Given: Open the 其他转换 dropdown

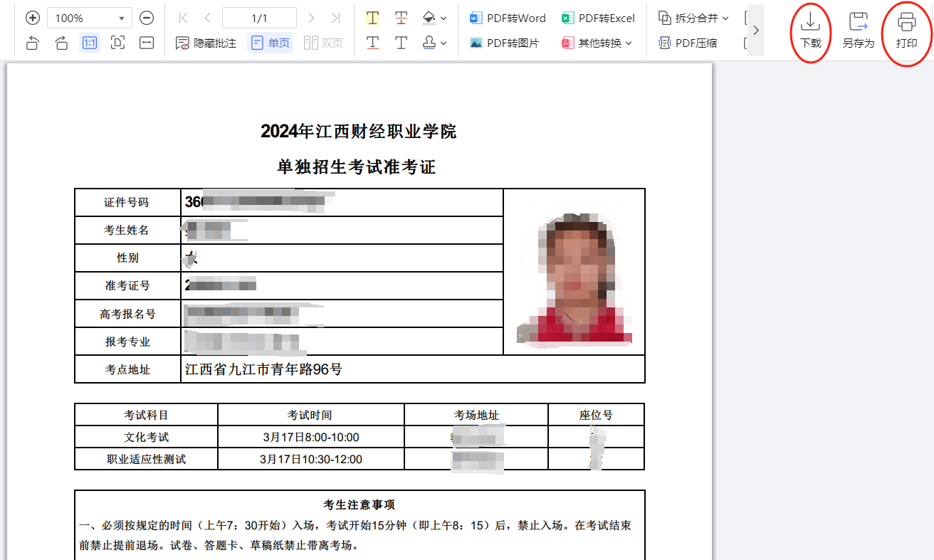Looking at the screenshot, I should [597, 43].
